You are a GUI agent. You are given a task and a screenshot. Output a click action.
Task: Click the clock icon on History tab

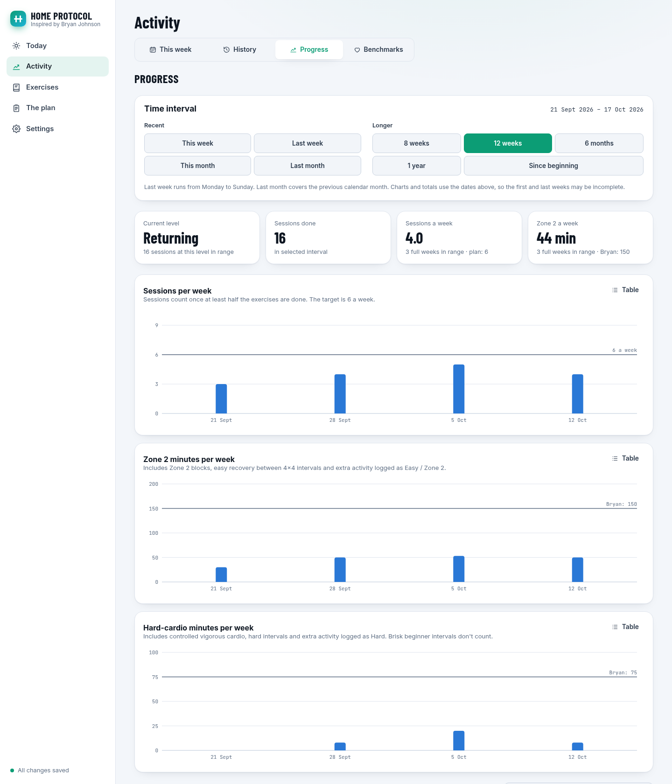(226, 50)
